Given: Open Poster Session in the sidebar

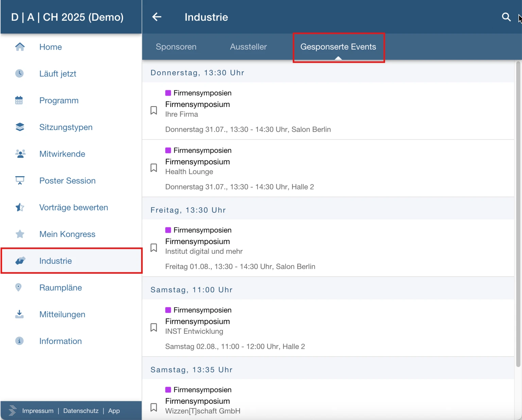Looking at the screenshot, I should point(67,181).
